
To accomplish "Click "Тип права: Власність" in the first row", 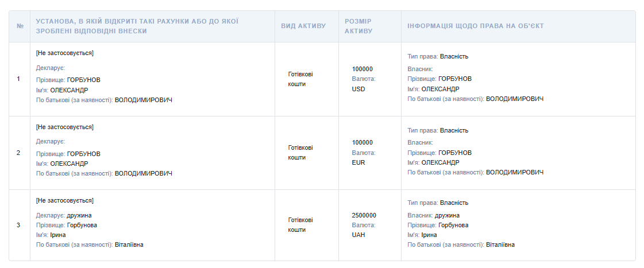I will [x=438, y=56].
